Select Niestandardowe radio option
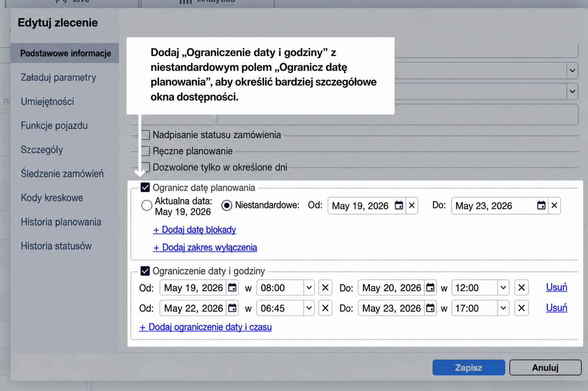588x391 pixels. coord(227,205)
